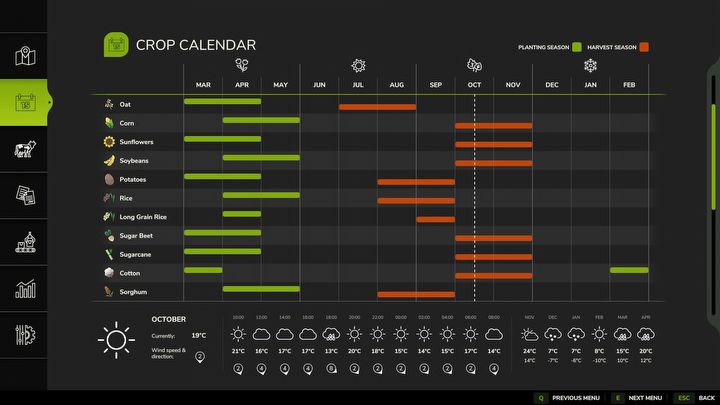Click the OCTOBER weather heading
Screen dimensions: 720x405
pyautogui.click(x=169, y=319)
